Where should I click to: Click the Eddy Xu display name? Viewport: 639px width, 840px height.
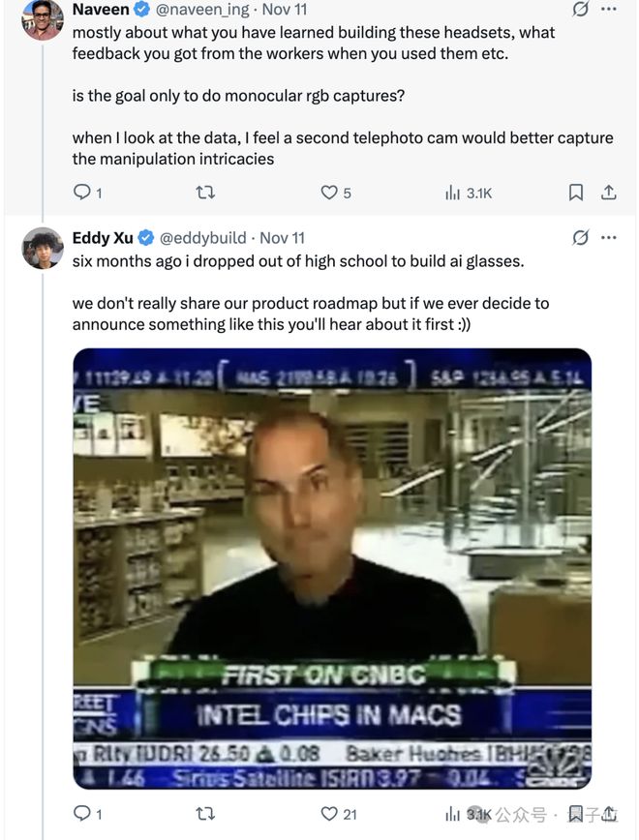click(x=103, y=237)
